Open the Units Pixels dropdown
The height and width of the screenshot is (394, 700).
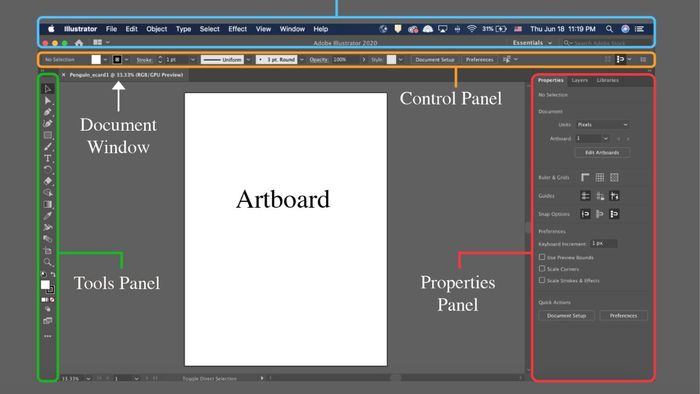coord(602,124)
